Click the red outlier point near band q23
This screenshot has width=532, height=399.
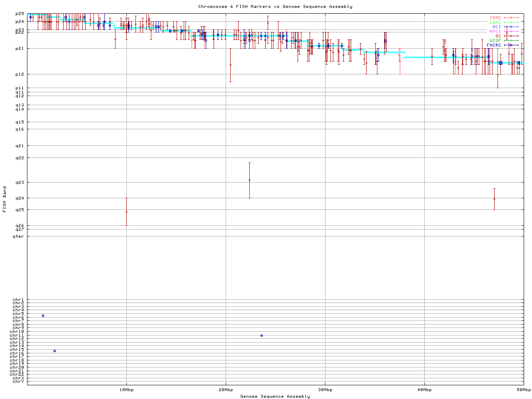[249, 180]
